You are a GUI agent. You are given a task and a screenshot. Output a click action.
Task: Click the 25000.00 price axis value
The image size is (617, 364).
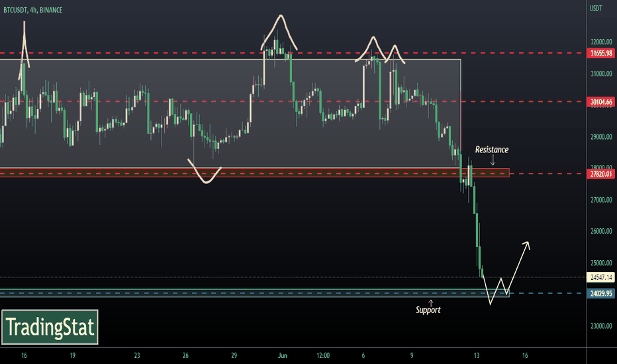coord(601,263)
